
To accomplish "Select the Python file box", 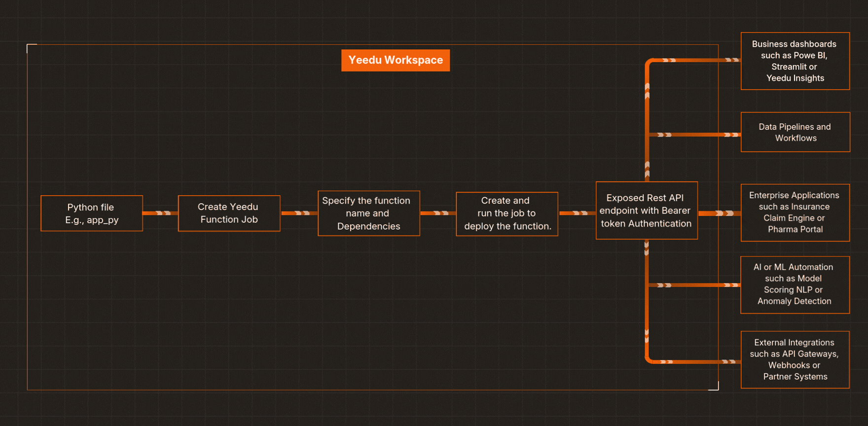I will [x=92, y=213].
